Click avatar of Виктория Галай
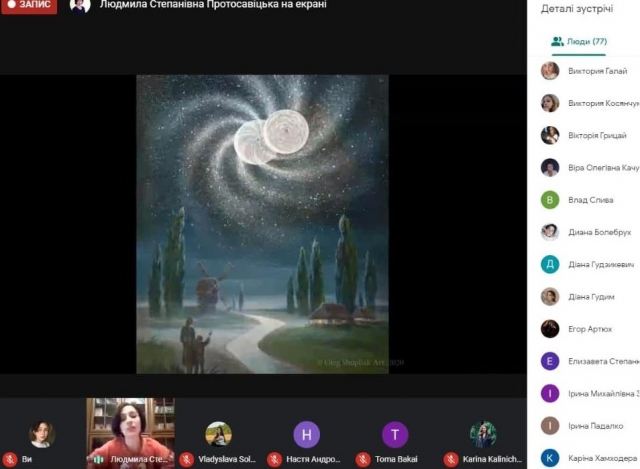This screenshot has width=640, height=469. click(x=550, y=71)
